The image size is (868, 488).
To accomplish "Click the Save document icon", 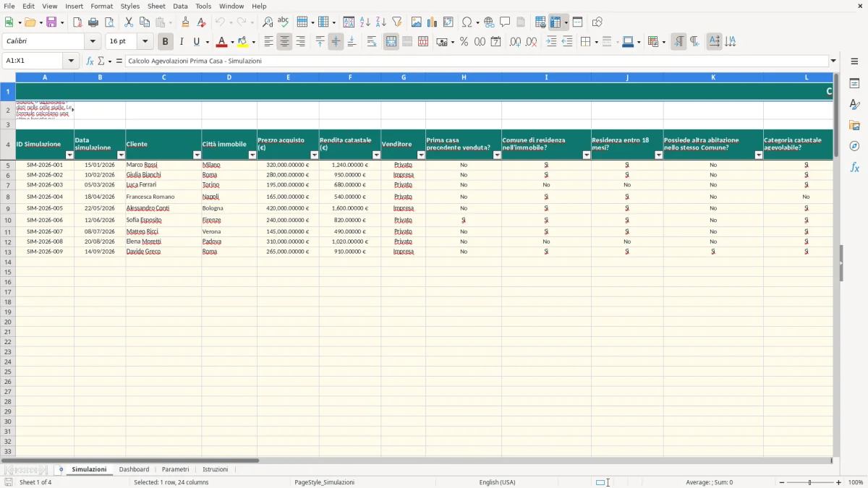I will tap(51, 22).
